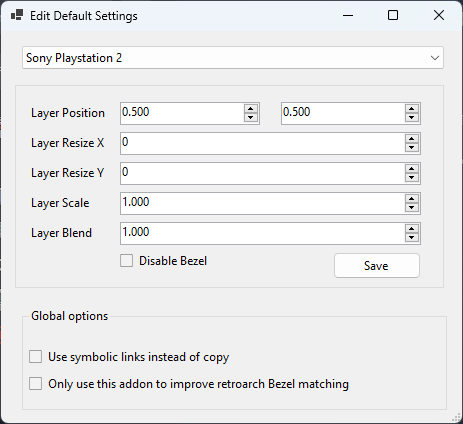Decrease the Layer Position X value arrow

[x=251, y=118]
